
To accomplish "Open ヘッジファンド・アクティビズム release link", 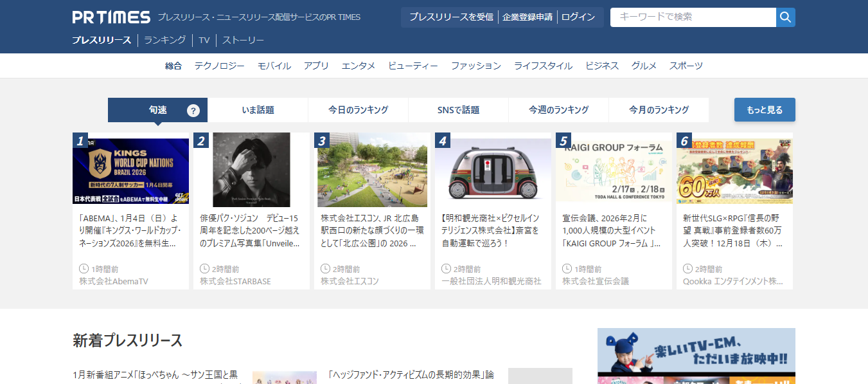I will coord(411,374).
